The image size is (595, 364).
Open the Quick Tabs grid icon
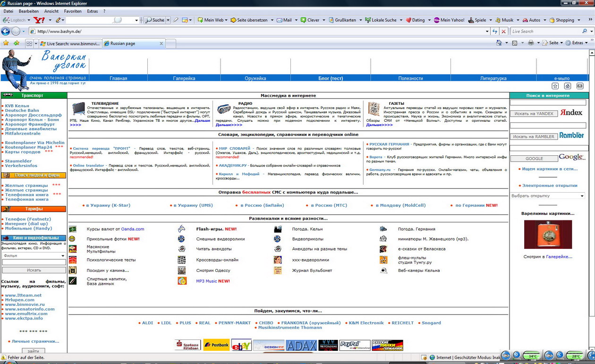point(29,43)
